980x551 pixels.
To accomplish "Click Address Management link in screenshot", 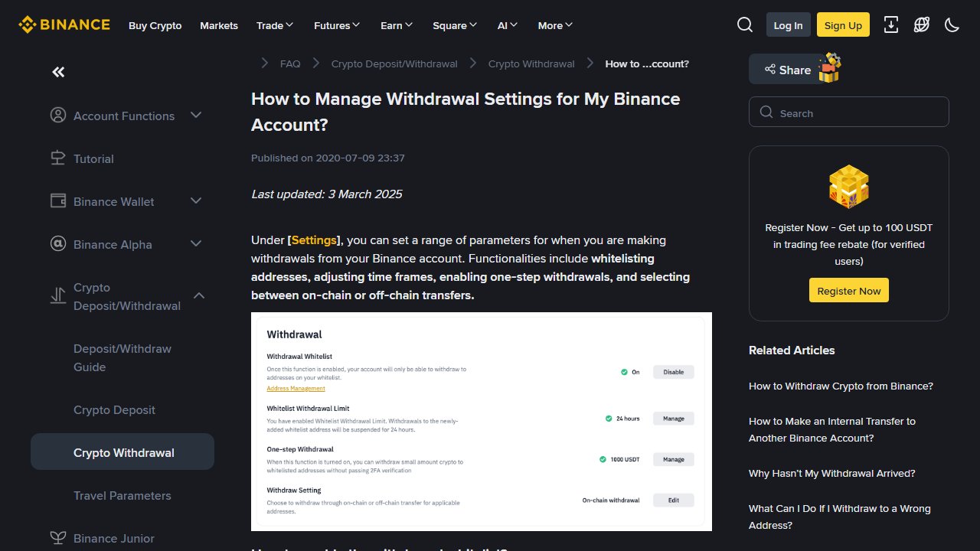I will click(x=296, y=388).
